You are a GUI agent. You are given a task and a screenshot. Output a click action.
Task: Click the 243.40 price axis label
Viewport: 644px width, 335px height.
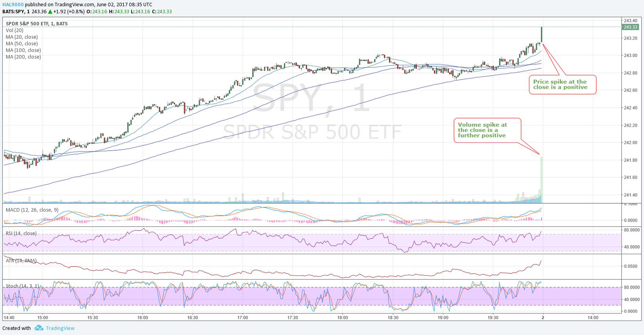630,20
